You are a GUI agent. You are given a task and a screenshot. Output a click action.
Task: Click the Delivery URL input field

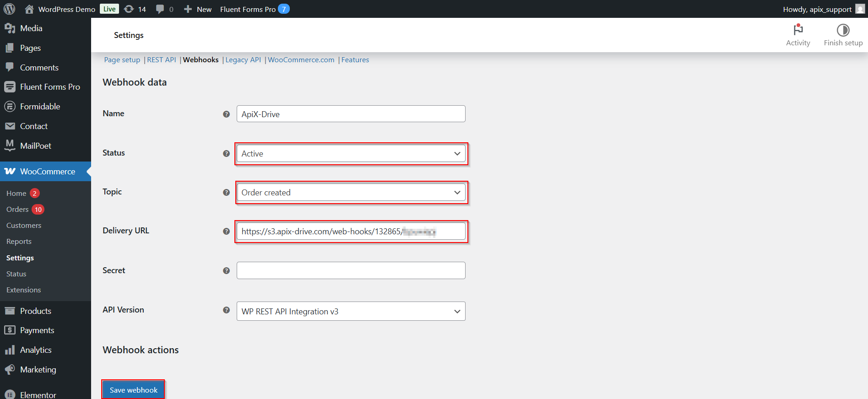[351, 232]
